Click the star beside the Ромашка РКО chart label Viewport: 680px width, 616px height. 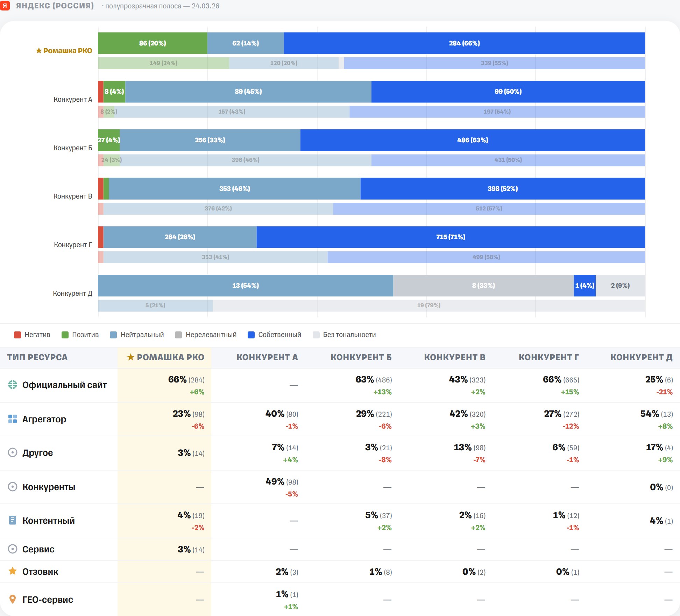(x=39, y=51)
